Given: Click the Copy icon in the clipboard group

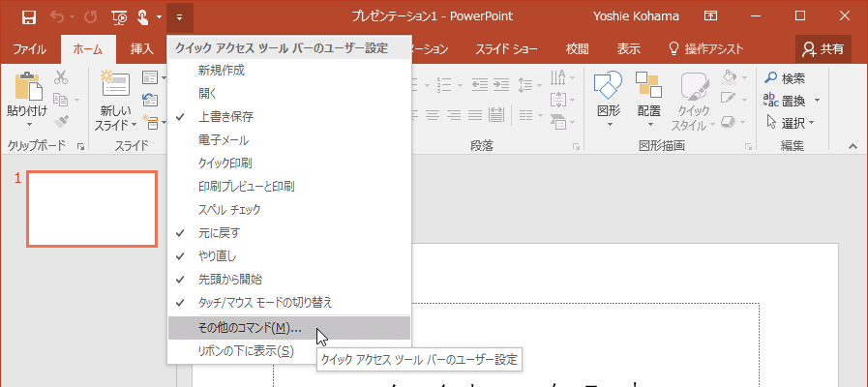Looking at the screenshot, I should pyautogui.click(x=60, y=101).
